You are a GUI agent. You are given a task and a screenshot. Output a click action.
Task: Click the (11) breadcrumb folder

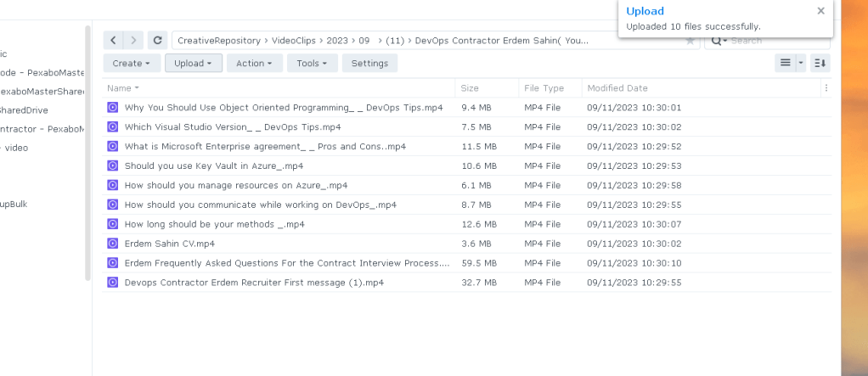point(395,41)
